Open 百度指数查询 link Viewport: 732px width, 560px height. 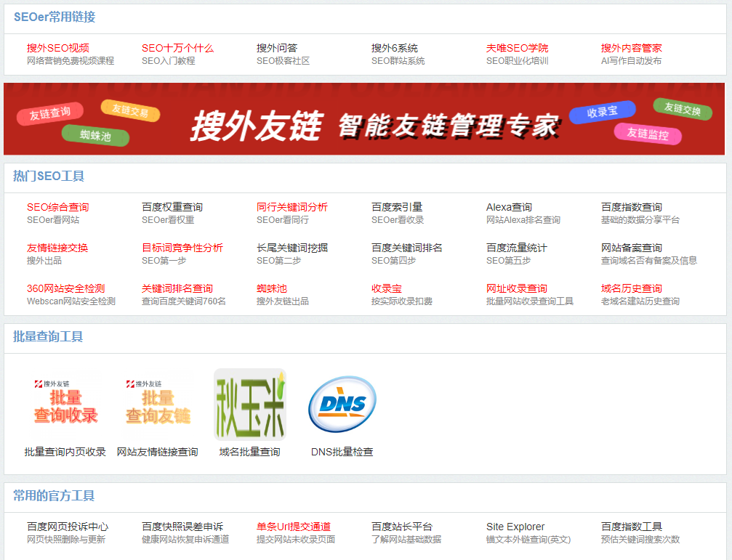coord(632,207)
